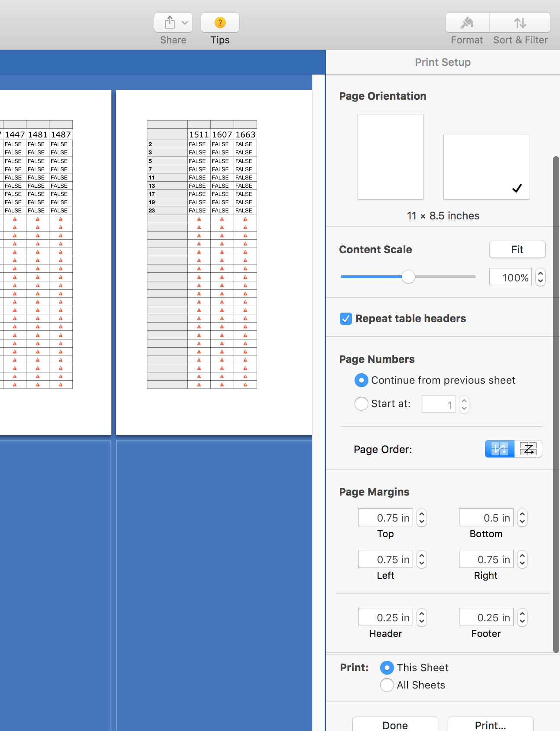
Task: Click the Header margin stepper
Action: pyautogui.click(x=422, y=617)
